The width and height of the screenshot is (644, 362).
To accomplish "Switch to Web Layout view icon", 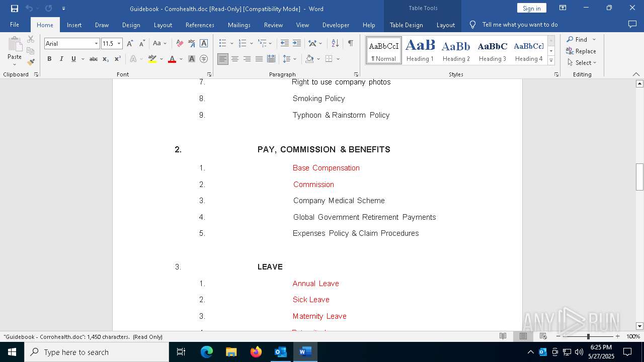I will tap(543, 336).
